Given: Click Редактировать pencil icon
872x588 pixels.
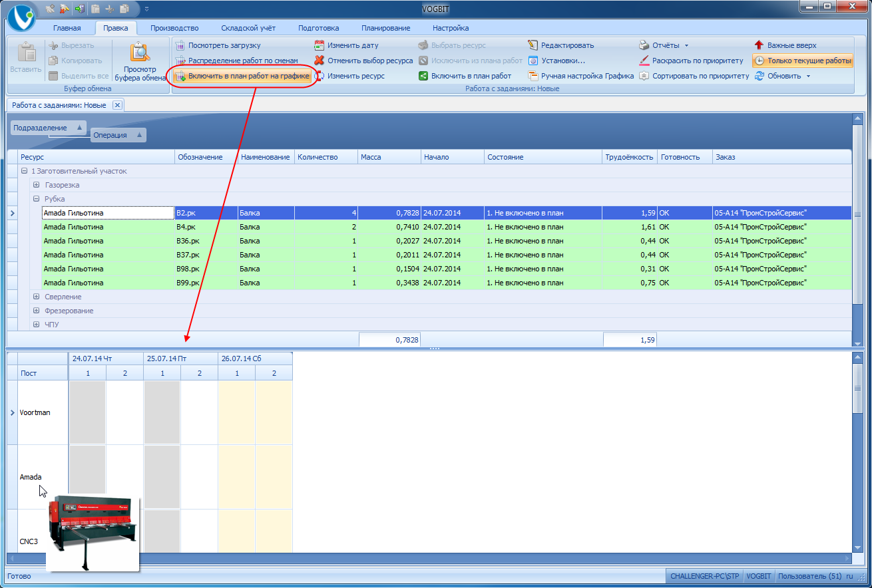Looking at the screenshot, I should click(533, 45).
